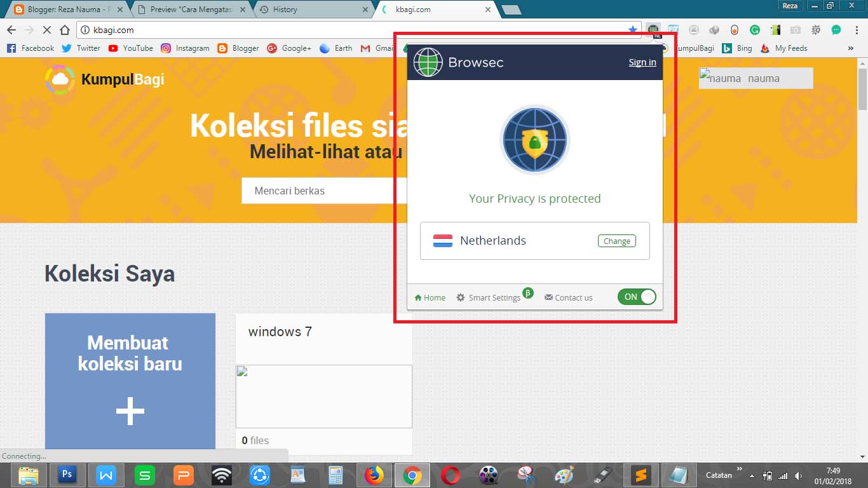Open the Contact us link
The image size is (868, 488).
point(569,297)
